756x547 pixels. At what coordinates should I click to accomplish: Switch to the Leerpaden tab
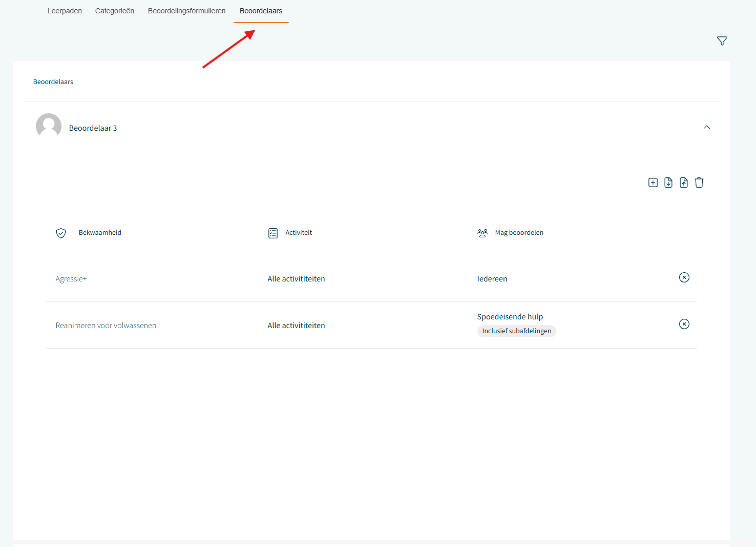[65, 11]
